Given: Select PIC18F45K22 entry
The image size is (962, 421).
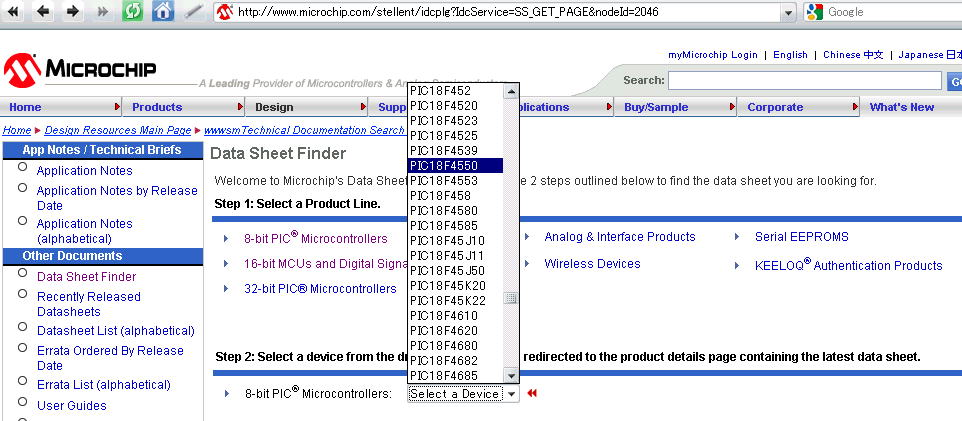Looking at the screenshot, I should [455, 301].
